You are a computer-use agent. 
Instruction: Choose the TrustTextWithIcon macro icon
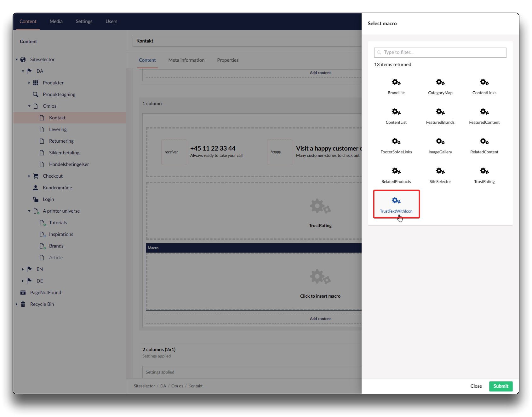click(x=396, y=201)
